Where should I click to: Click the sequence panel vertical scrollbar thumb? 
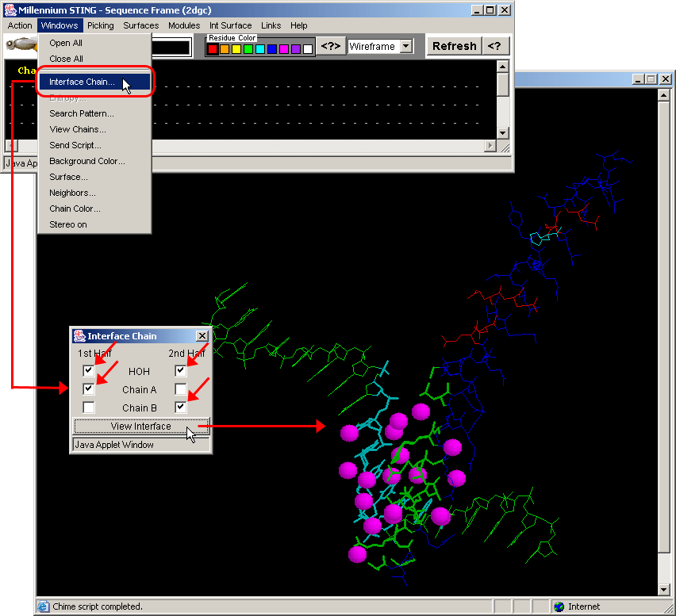click(503, 85)
